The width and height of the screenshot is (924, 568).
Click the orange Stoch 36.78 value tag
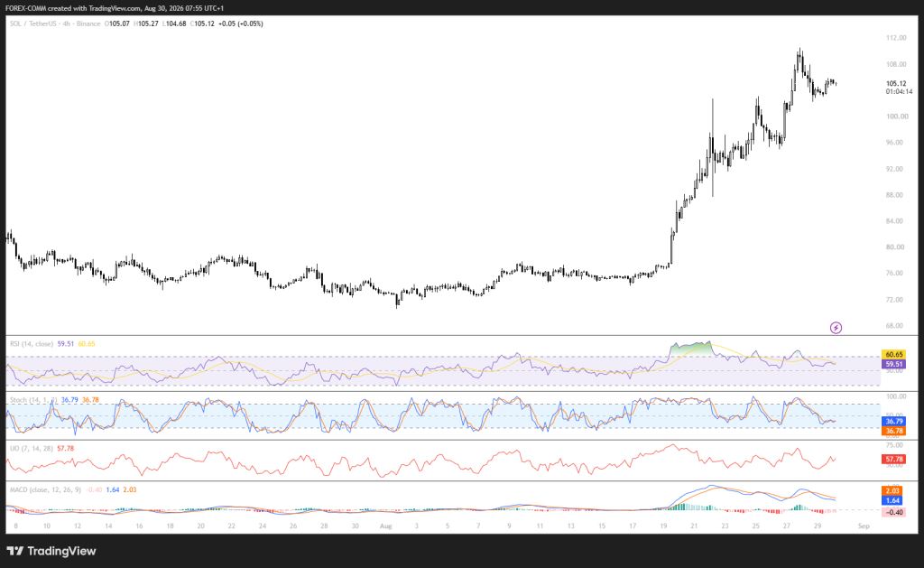click(x=893, y=431)
